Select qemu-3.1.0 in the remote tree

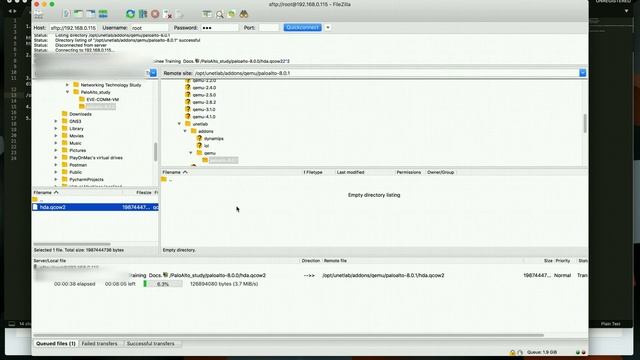pos(204,109)
